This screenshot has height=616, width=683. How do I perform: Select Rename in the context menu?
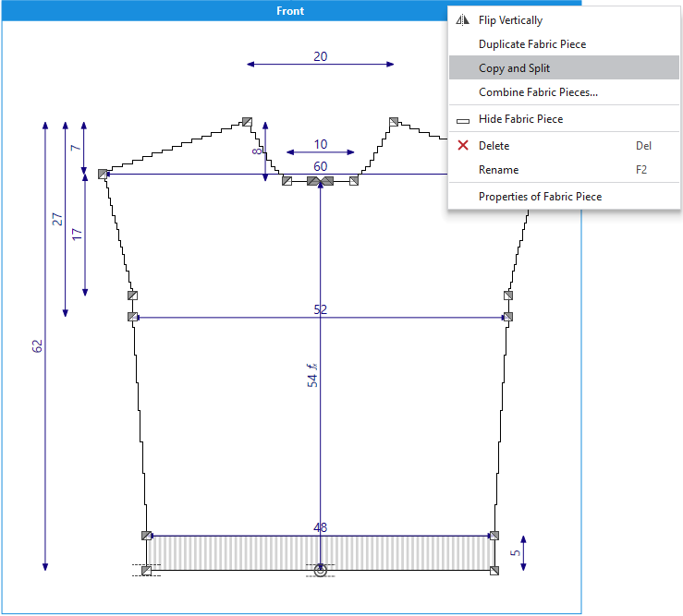(498, 170)
